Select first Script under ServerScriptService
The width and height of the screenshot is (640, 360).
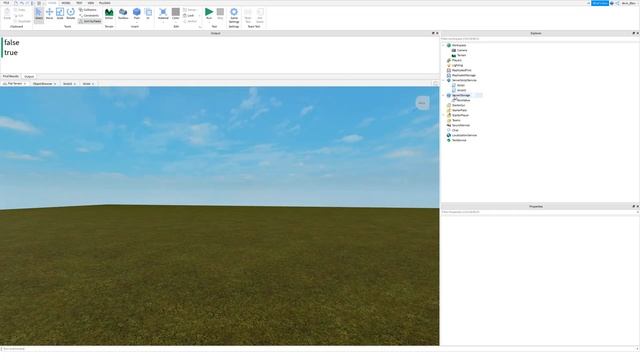coord(460,85)
